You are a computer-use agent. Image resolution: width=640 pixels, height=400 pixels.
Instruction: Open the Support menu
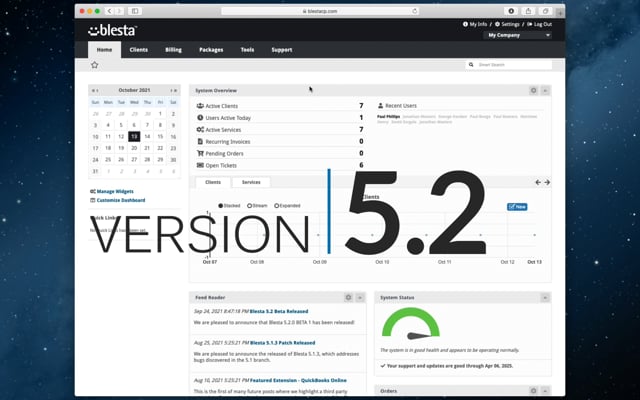pos(282,50)
